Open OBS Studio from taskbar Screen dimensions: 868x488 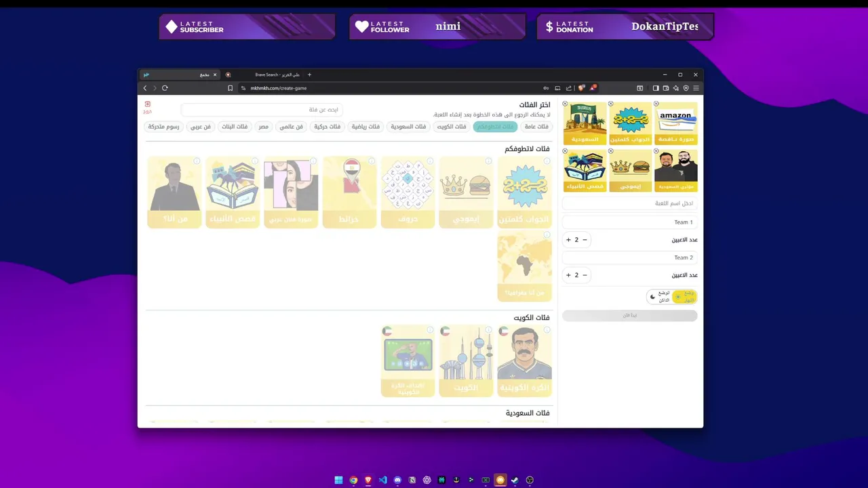click(530, 480)
